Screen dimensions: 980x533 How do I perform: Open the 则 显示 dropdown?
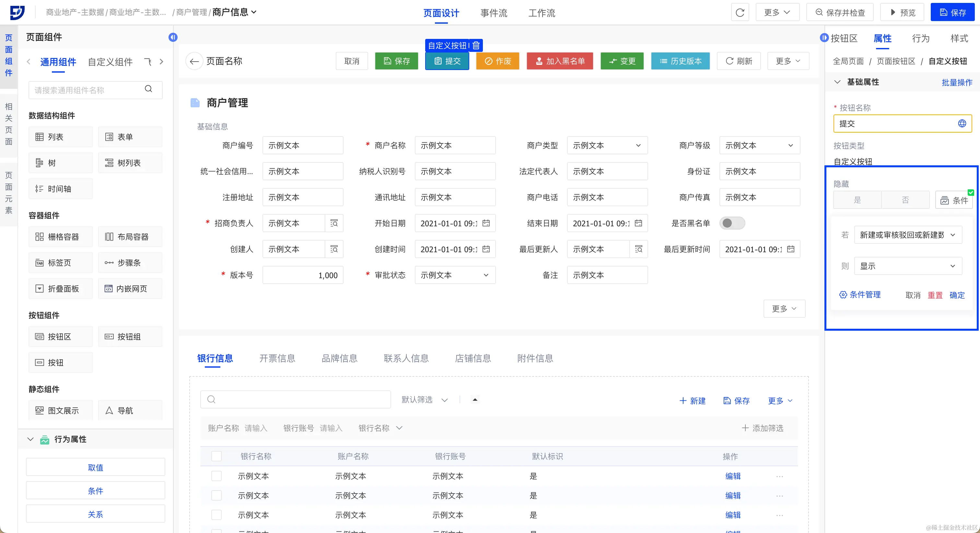click(908, 266)
